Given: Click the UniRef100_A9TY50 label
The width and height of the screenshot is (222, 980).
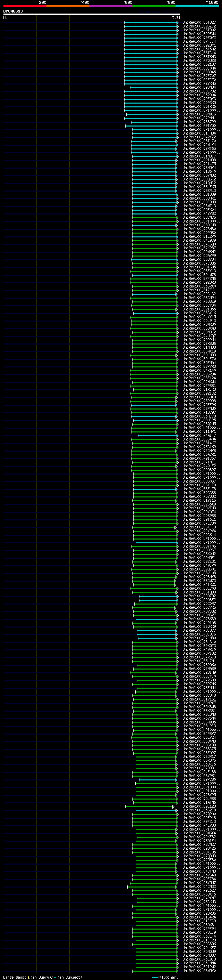Looking at the screenshot, I should (x=199, y=125).
